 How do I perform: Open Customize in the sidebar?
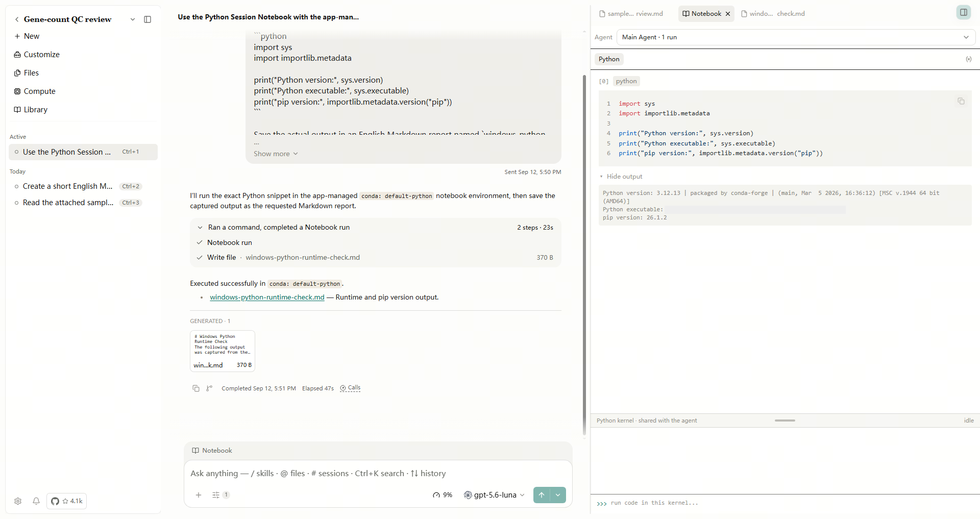(x=37, y=55)
